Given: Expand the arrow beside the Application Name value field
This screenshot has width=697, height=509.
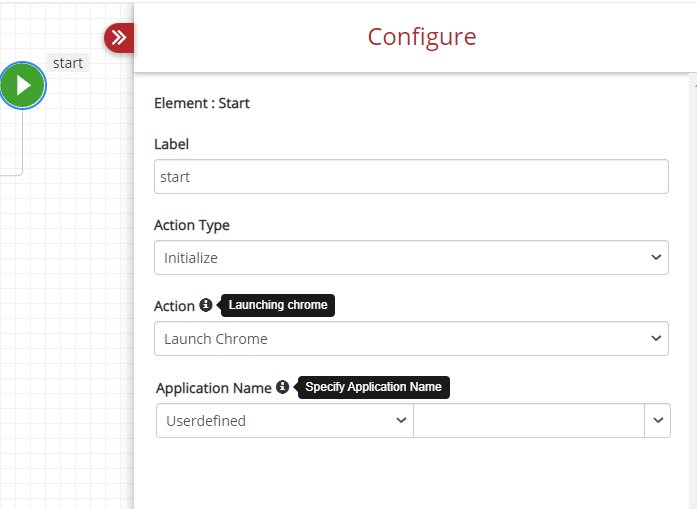Looking at the screenshot, I should 657,421.
